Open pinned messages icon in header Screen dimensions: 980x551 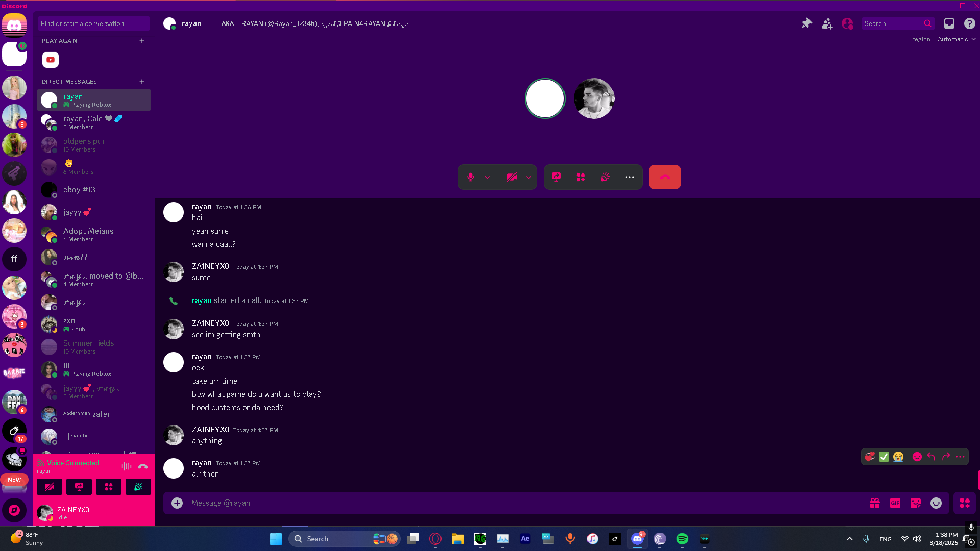pyautogui.click(x=806, y=23)
